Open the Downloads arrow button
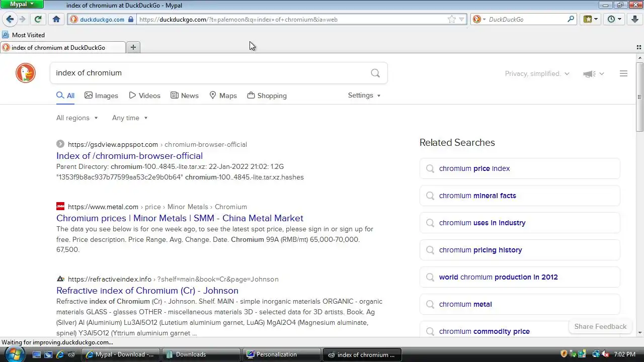The image size is (644, 362). coord(634,19)
